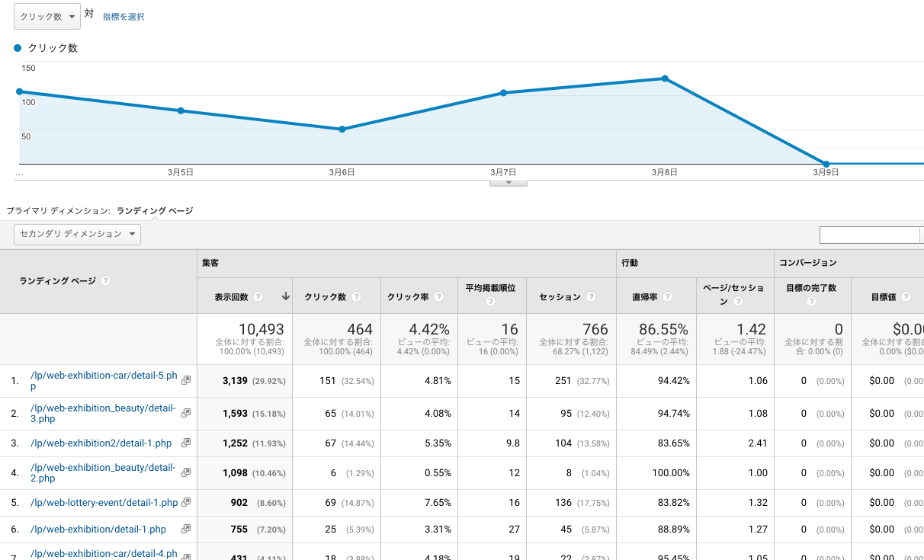Open the help tooltip for 平均掲載順位

(x=491, y=302)
